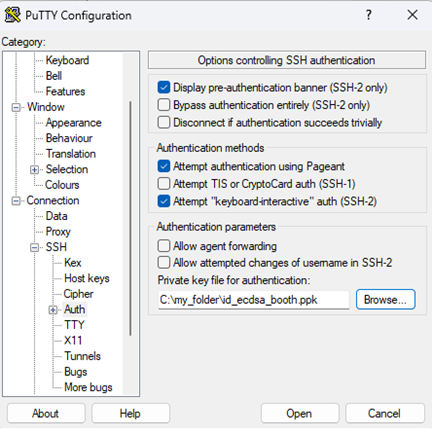
Task: Enable Bypass authentication entirely checkbox
Action: coord(164,105)
